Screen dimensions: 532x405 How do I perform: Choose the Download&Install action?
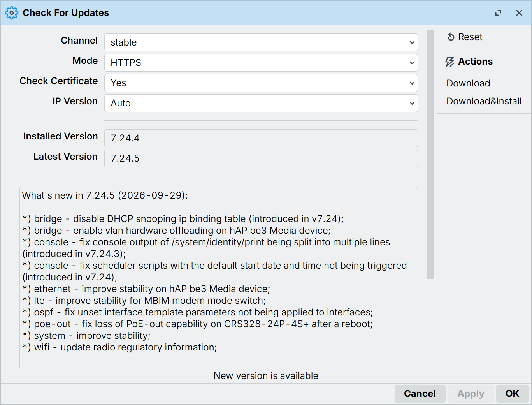click(x=484, y=101)
